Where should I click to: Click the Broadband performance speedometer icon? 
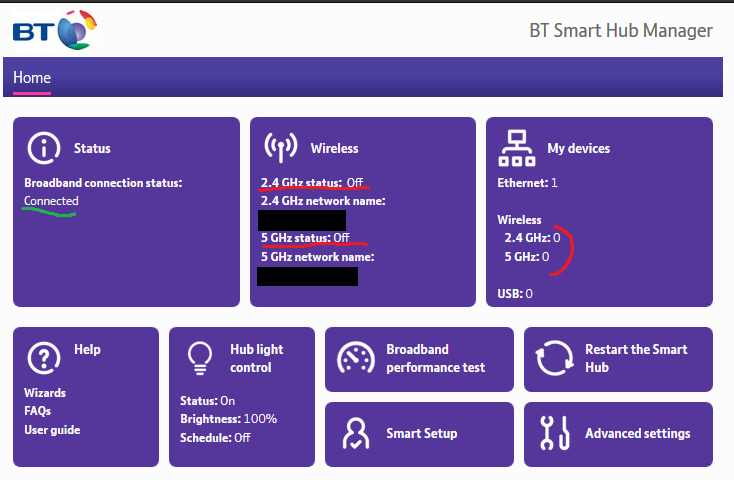click(356, 358)
